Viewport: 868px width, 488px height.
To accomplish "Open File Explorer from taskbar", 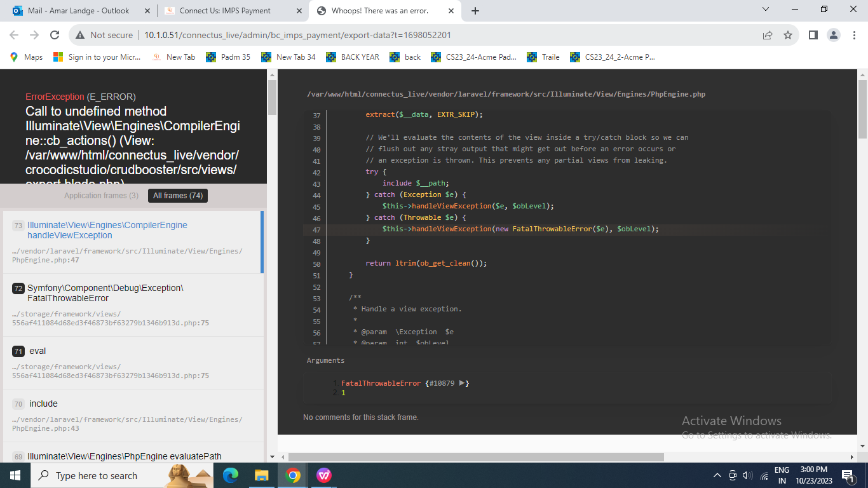I will coord(261,475).
